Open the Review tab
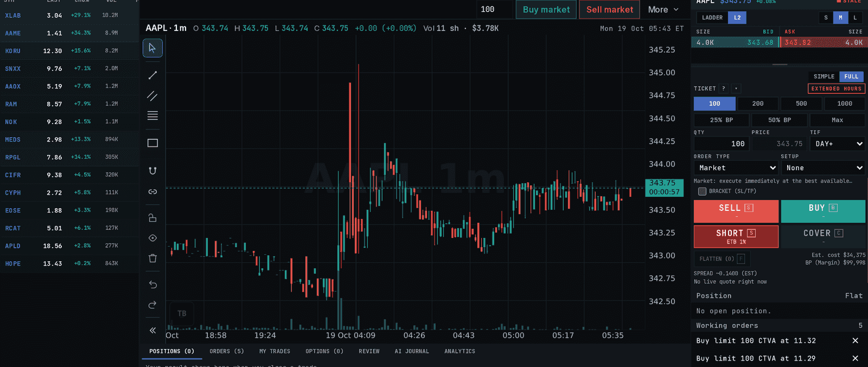Viewport: 868px width, 367px height. click(x=369, y=351)
